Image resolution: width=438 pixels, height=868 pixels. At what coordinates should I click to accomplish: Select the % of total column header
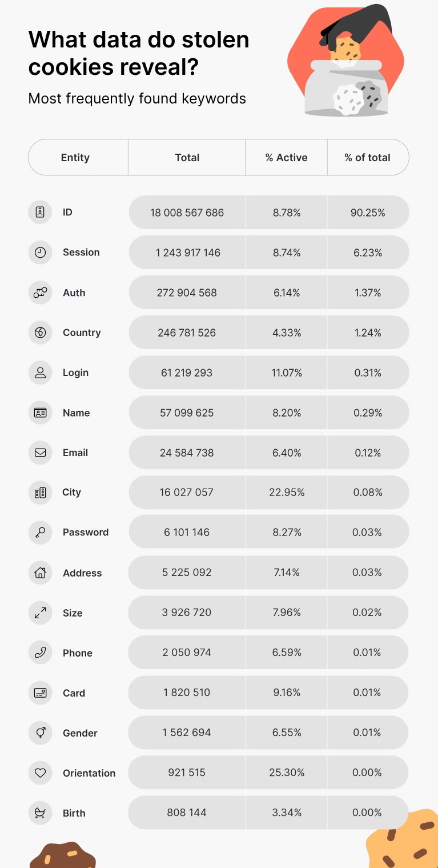[x=367, y=158]
